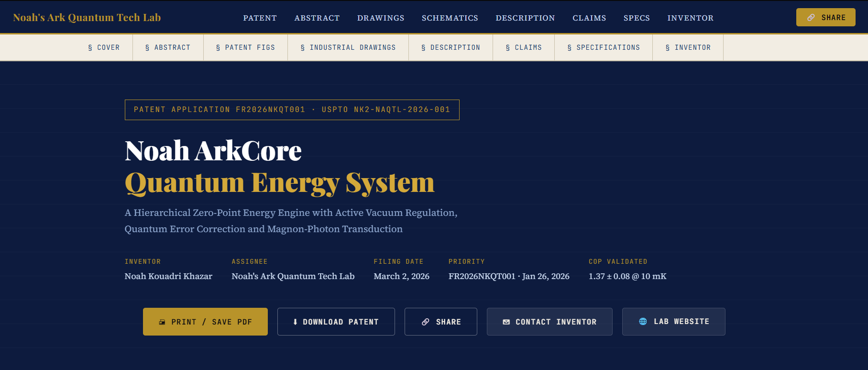868x370 pixels.
Task: Select the § Specifications section tab
Action: [603, 47]
